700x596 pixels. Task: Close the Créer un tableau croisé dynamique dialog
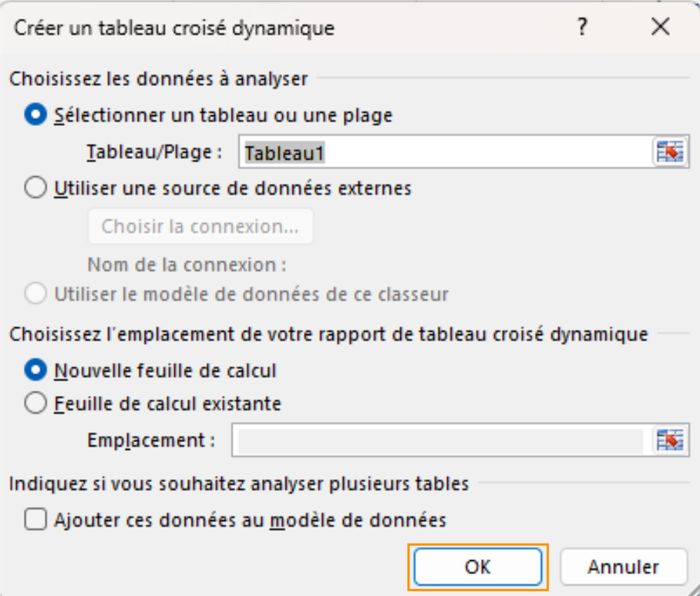click(659, 27)
